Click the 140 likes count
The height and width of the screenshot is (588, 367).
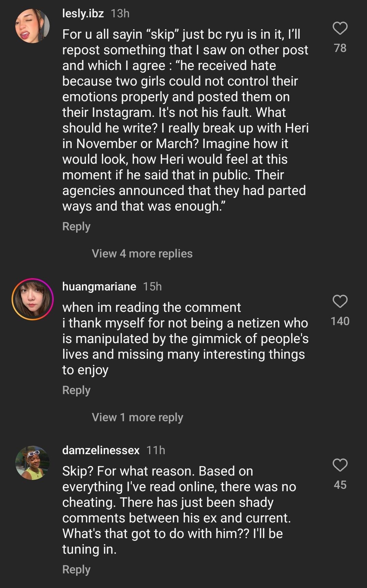coord(340,321)
